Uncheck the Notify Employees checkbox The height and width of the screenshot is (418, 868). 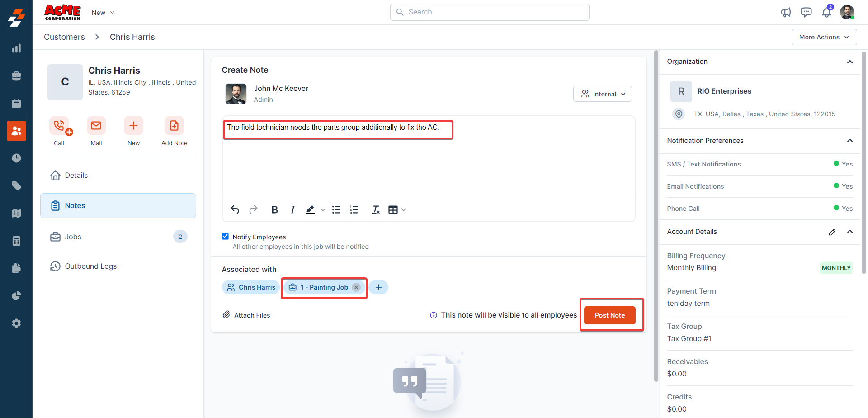[x=225, y=236]
